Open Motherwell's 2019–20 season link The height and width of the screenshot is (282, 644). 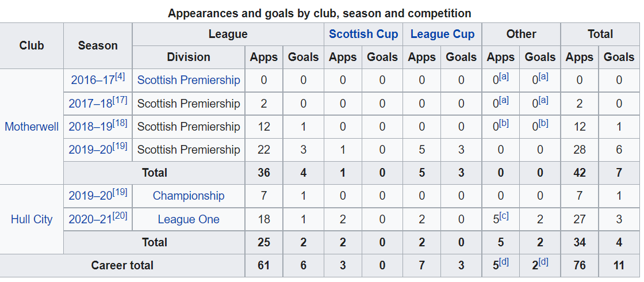91,150
